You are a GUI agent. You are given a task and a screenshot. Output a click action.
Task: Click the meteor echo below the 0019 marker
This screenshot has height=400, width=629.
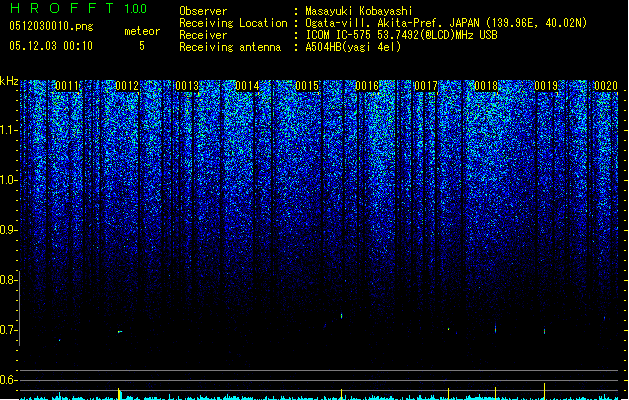[544, 331]
